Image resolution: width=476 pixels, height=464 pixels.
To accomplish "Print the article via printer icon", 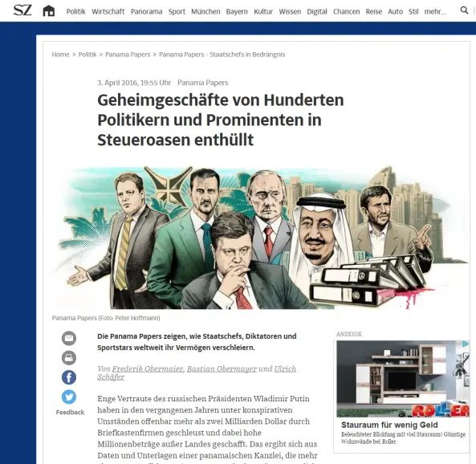I will click(x=69, y=358).
